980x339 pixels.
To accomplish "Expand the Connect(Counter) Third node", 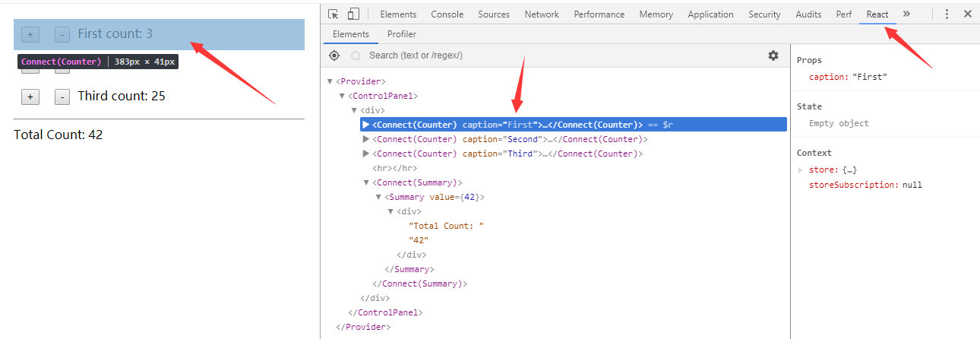I will click(x=366, y=154).
